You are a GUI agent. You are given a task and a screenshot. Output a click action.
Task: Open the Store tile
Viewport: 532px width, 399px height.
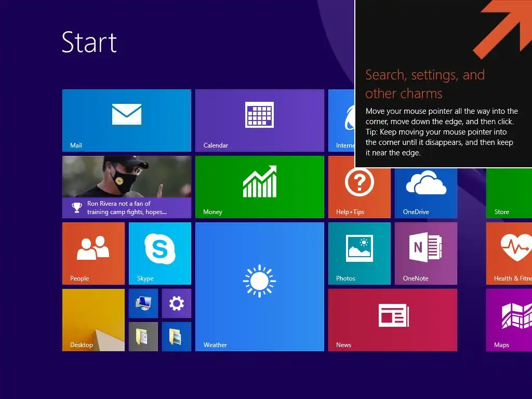click(x=509, y=193)
